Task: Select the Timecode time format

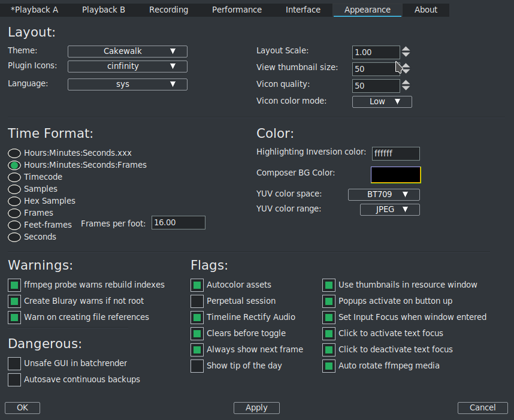Action: [14, 177]
